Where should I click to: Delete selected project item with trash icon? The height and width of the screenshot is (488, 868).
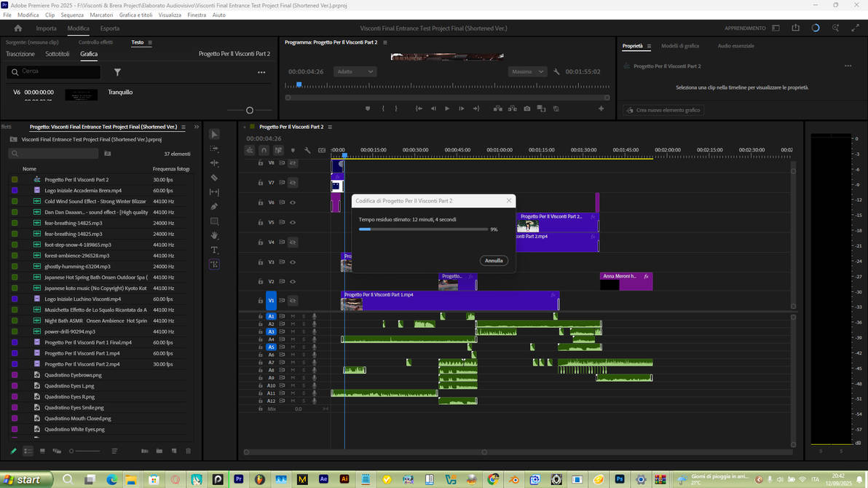point(188,451)
